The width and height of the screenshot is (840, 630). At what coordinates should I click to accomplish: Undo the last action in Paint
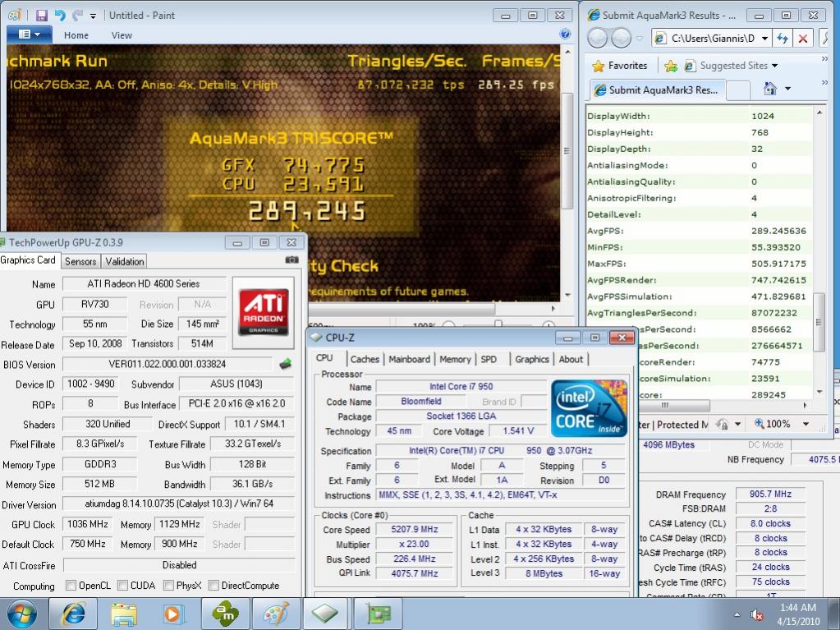(59, 15)
